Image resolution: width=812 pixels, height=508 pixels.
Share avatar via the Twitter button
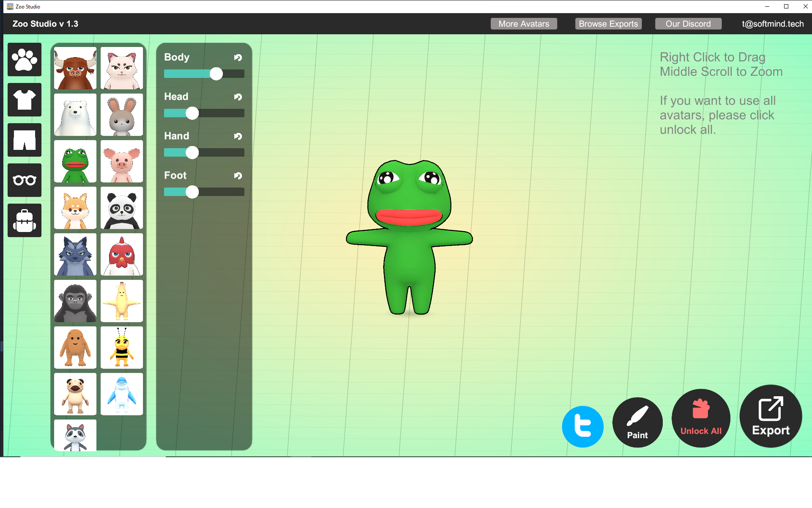[582, 426]
